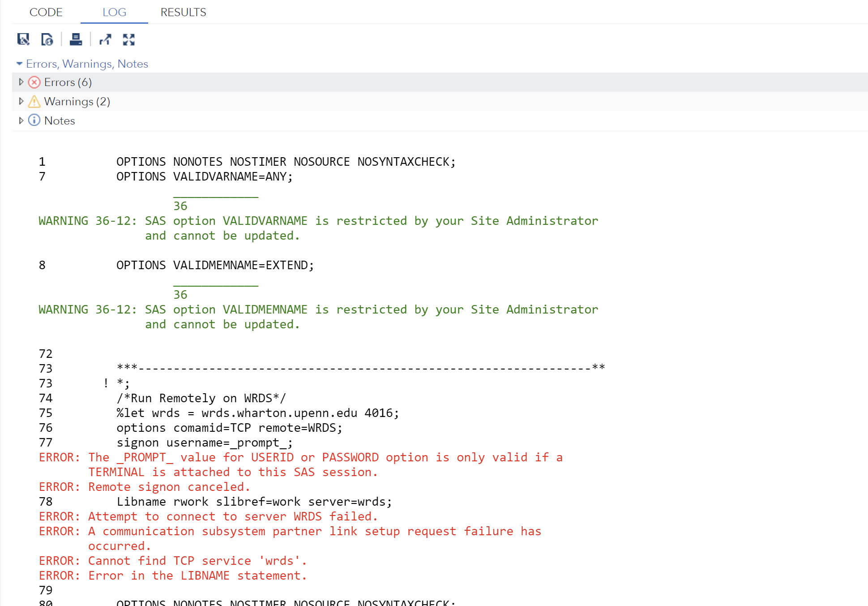Print the log

pos(76,40)
